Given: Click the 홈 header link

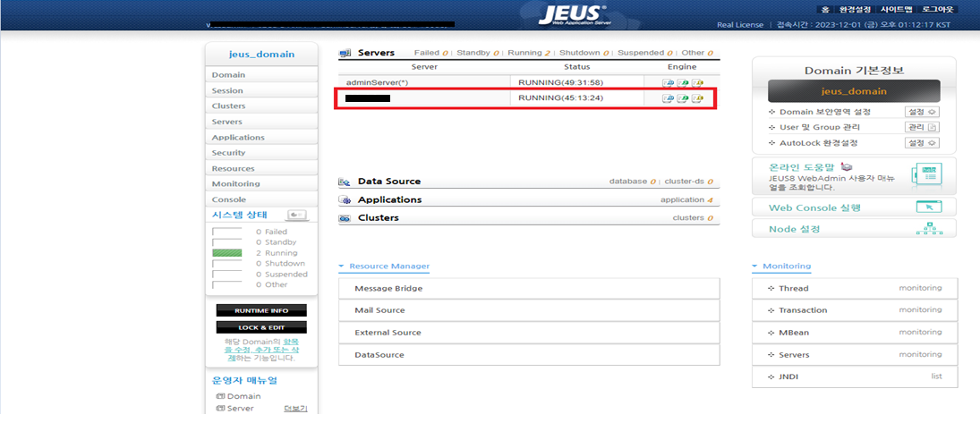Looking at the screenshot, I should [825, 9].
